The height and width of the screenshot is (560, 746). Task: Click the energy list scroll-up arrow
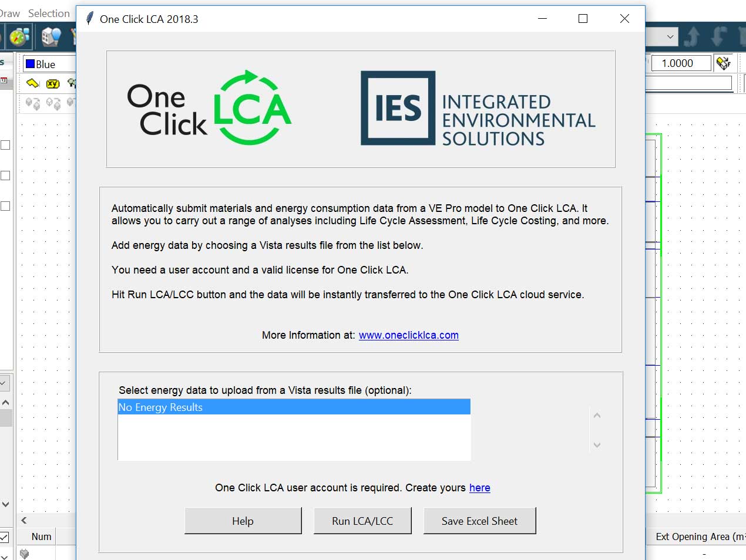point(597,416)
